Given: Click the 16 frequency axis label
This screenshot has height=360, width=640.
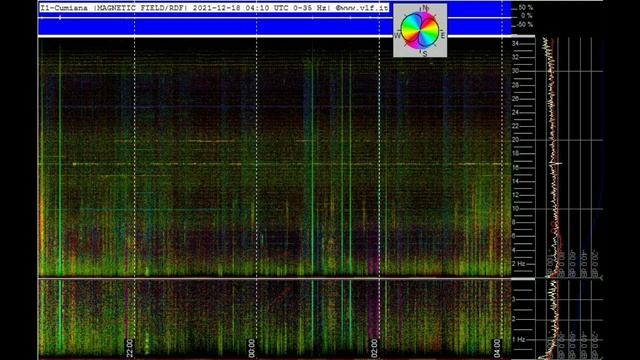Looking at the screenshot, I should [515, 167].
